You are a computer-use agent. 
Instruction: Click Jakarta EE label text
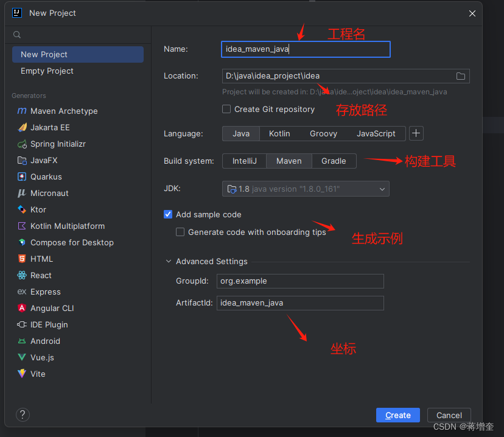tap(50, 128)
